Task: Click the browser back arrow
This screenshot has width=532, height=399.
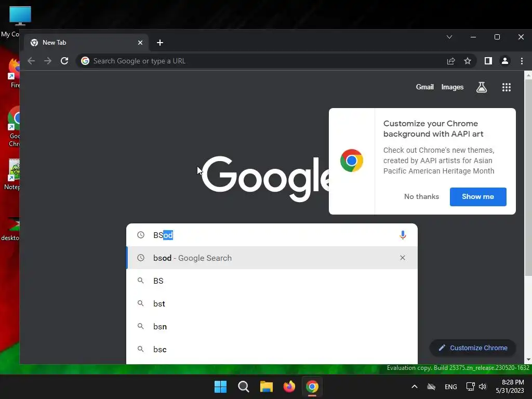Action: pos(31,61)
